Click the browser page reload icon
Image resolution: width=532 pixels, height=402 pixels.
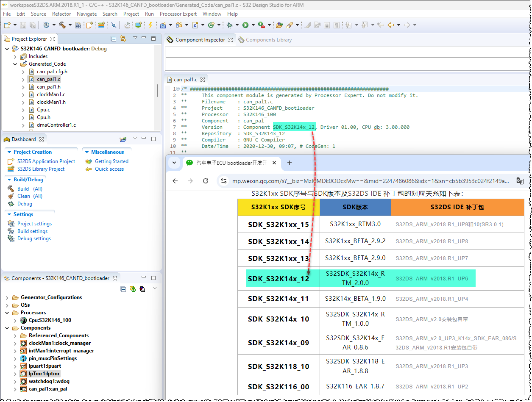(x=206, y=181)
